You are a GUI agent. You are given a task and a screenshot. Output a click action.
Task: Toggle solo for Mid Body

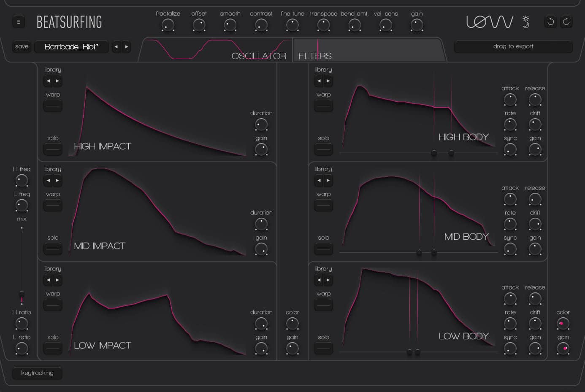(324, 249)
